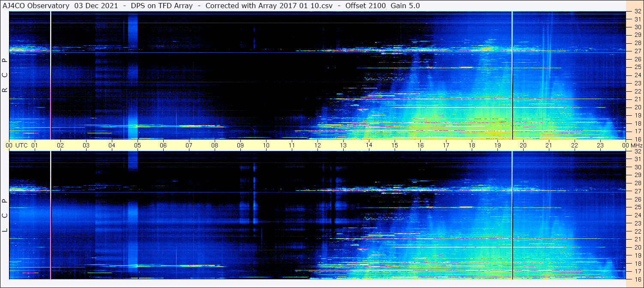644x288 pixels.
Task: Click the 16 MHz label on LCP scale
Action: (x=638, y=279)
